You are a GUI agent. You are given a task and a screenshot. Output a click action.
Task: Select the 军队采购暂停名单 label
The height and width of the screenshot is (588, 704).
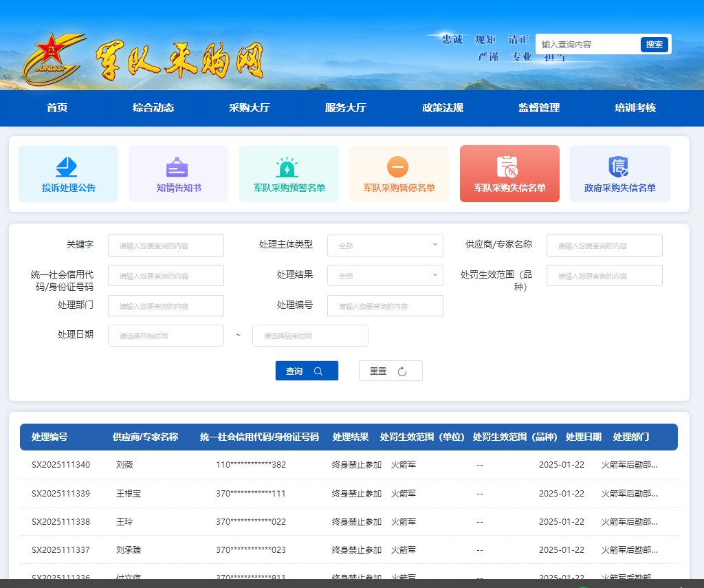pos(399,188)
